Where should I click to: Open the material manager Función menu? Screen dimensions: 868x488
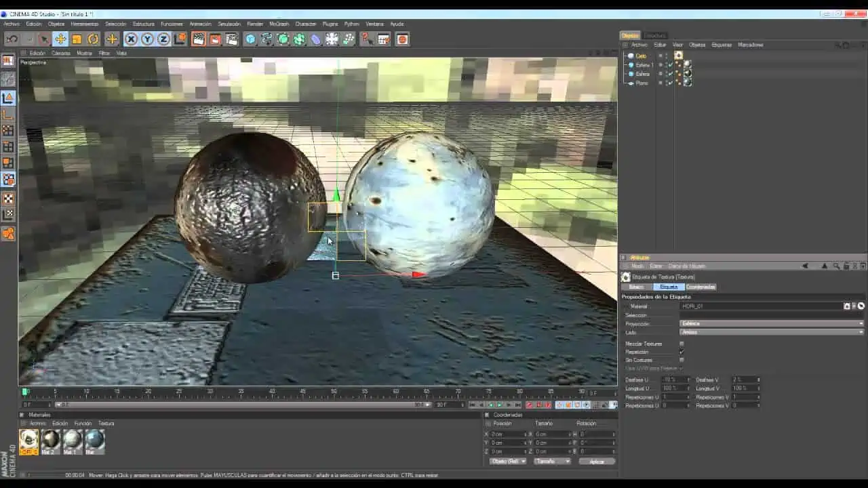click(83, 424)
